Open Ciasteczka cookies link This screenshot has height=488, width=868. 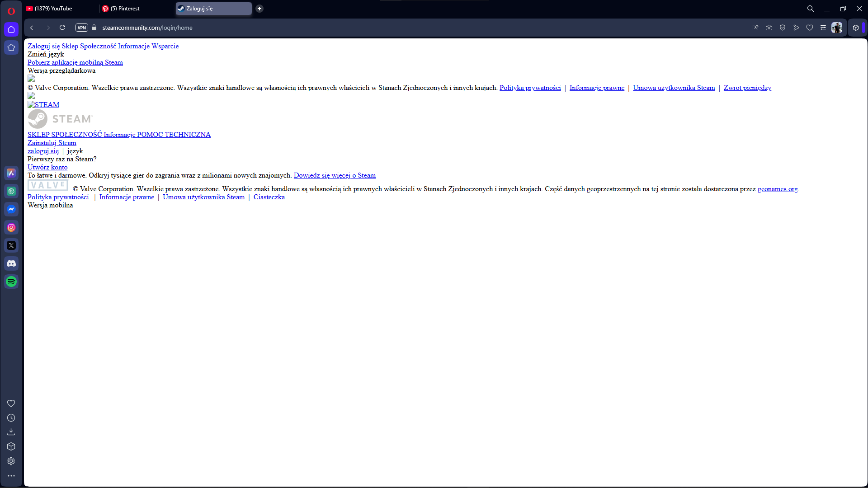tap(269, 197)
